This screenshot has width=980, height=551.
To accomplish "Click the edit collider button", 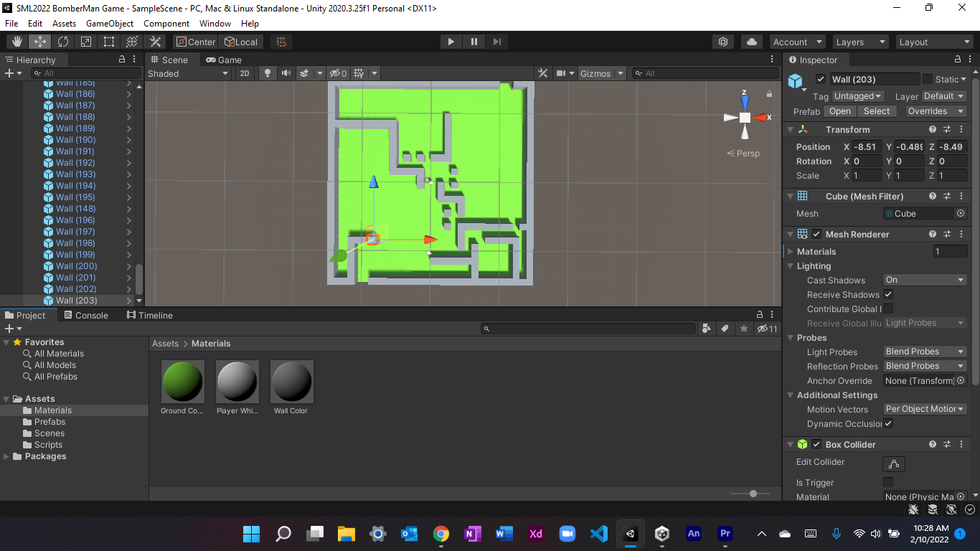I will (x=894, y=463).
